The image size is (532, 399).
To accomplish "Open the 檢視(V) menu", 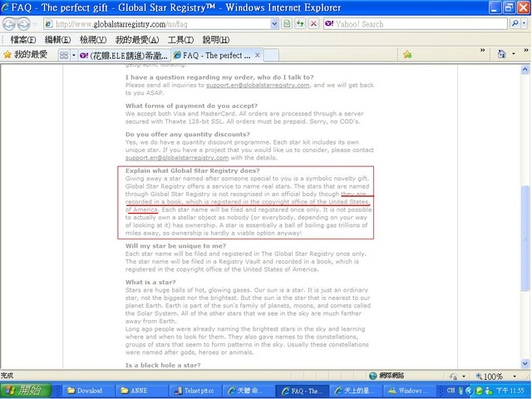I will pyautogui.click(x=93, y=40).
